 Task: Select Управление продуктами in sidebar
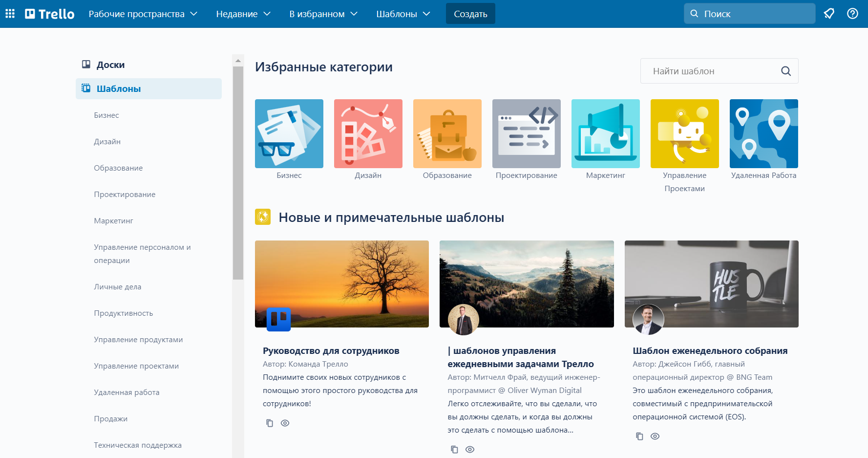point(138,340)
